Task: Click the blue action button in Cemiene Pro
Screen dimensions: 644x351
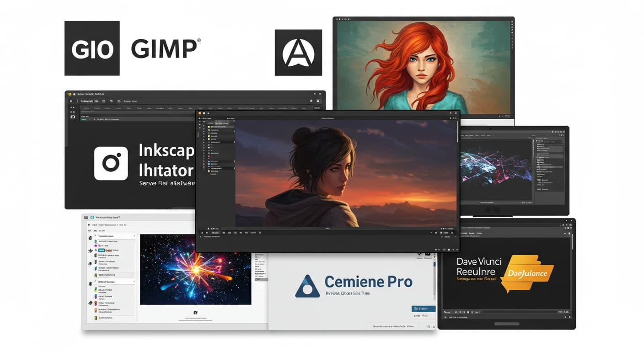Action: tap(423, 308)
